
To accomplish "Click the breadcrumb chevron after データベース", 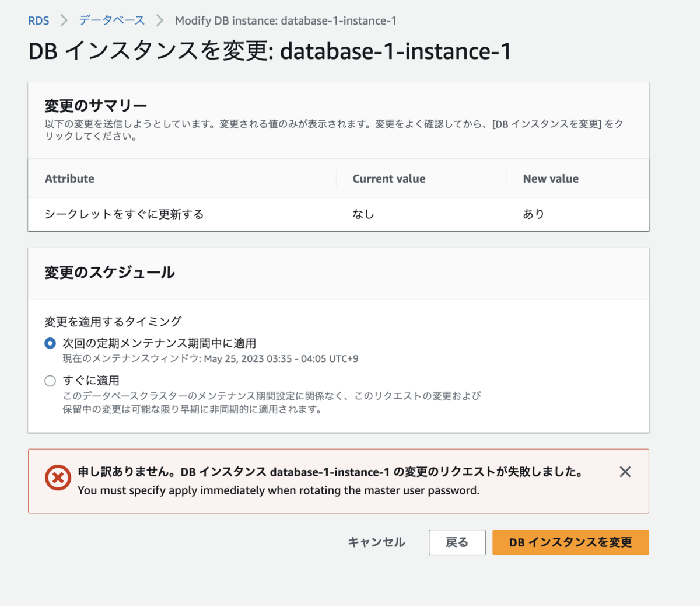I will (x=160, y=20).
